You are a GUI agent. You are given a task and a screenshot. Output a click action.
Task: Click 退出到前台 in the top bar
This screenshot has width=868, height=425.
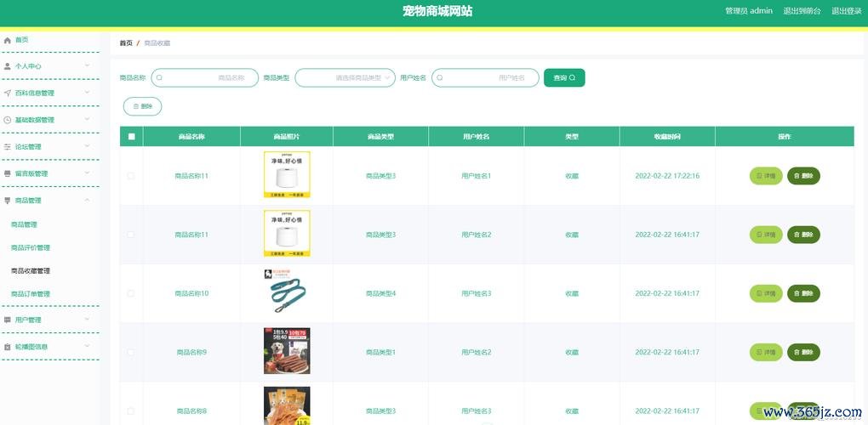click(x=802, y=11)
